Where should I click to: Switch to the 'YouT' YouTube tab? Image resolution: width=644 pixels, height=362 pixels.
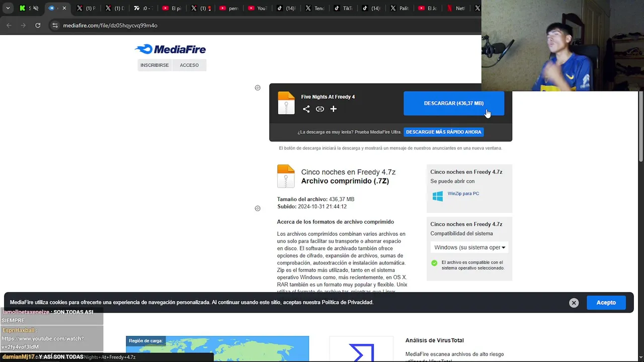(257, 8)
